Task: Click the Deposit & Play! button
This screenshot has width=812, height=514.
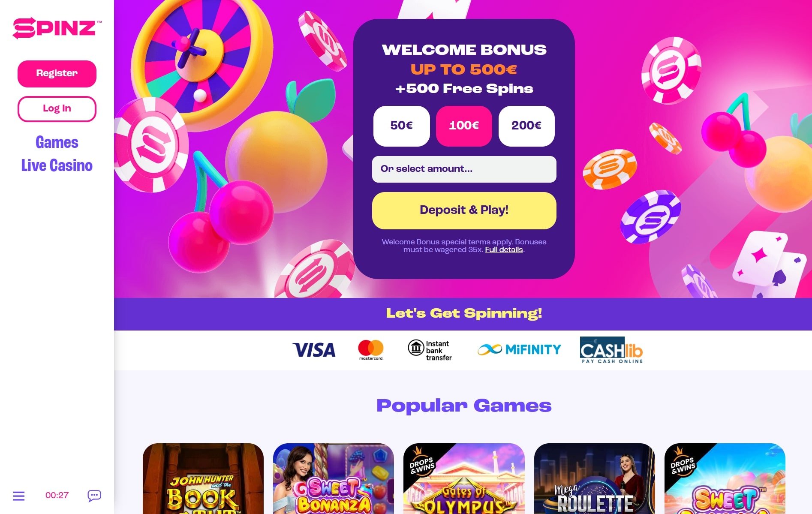Action: (464, 210)
